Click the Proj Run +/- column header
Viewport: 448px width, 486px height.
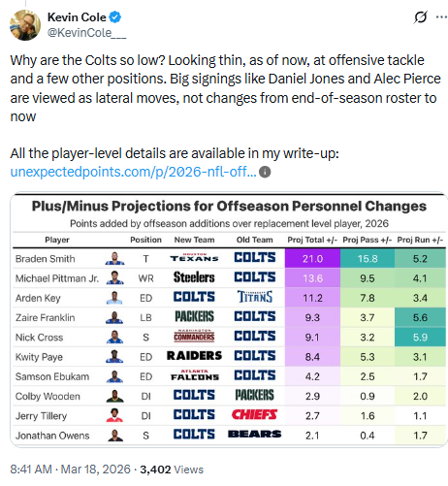pyautogui.click(x=420, y=240)
